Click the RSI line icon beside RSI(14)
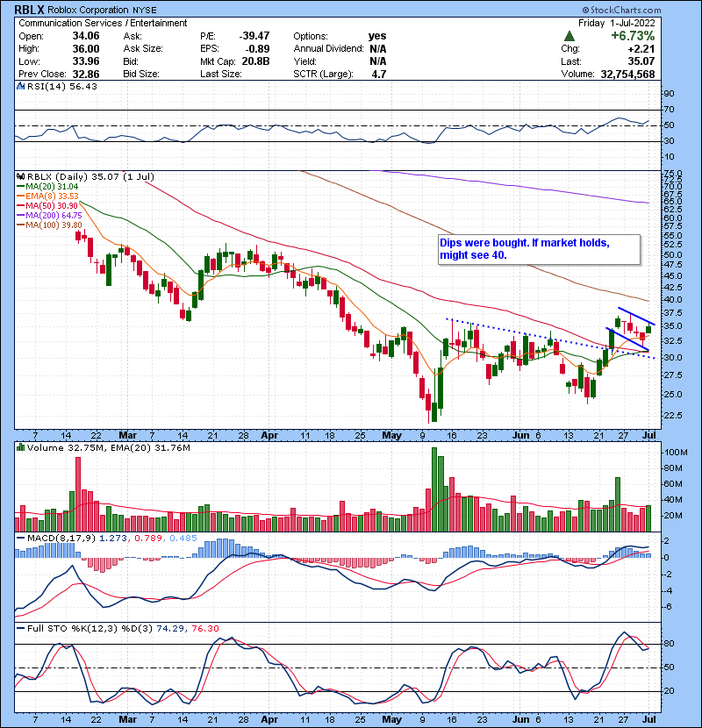The height and width of the screenshot is (728, 702). pyautogui.click(x=20, y=86)
